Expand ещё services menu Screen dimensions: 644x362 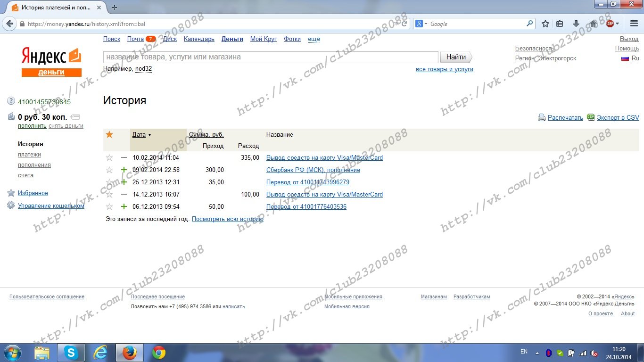click(x=314, y=39)
